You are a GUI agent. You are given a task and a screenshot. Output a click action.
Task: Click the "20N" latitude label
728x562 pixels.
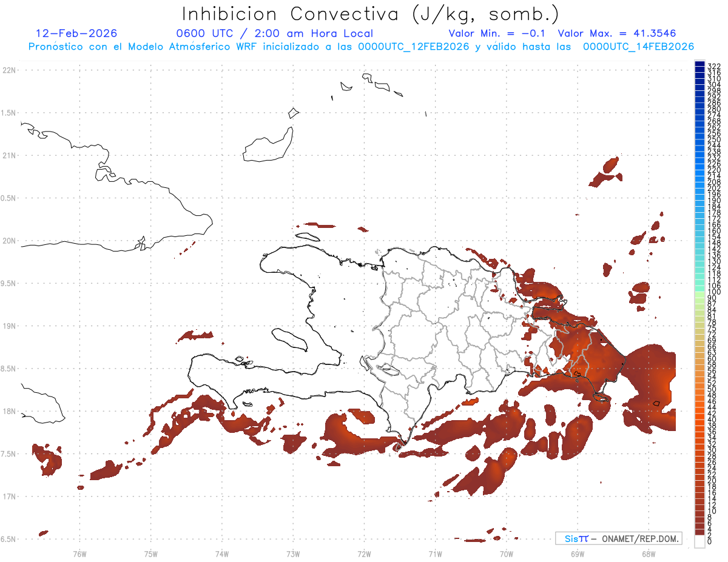[x=10, y=241]
